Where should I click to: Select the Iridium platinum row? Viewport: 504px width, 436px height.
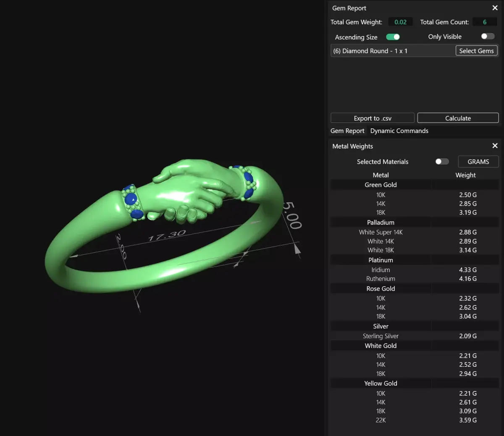click(x=415, y=270)
